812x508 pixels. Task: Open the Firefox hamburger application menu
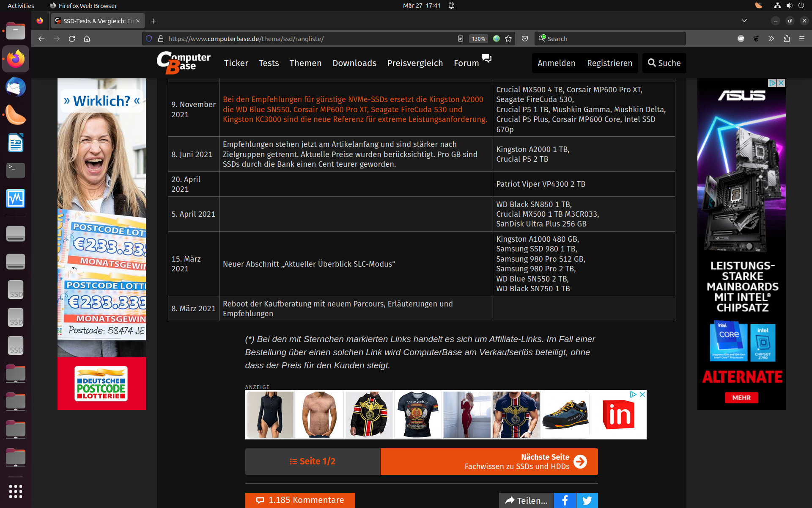point(802,39)
